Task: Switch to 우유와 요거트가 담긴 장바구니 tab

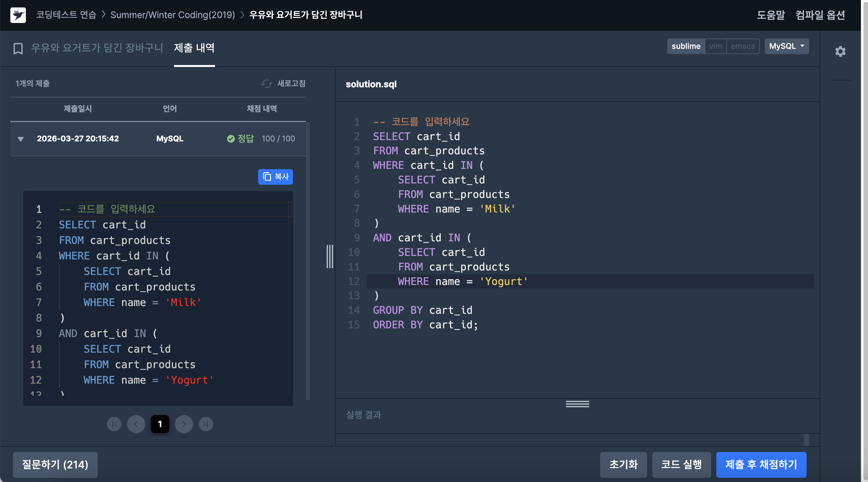Action: point(97,48)
